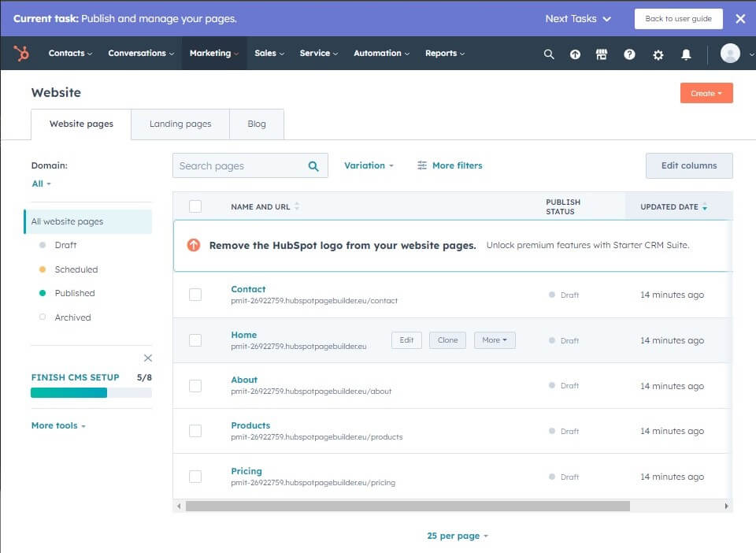Open the marketplace storefront icon
This screenshot has width=756, height=553.
(x=601, y=54)
